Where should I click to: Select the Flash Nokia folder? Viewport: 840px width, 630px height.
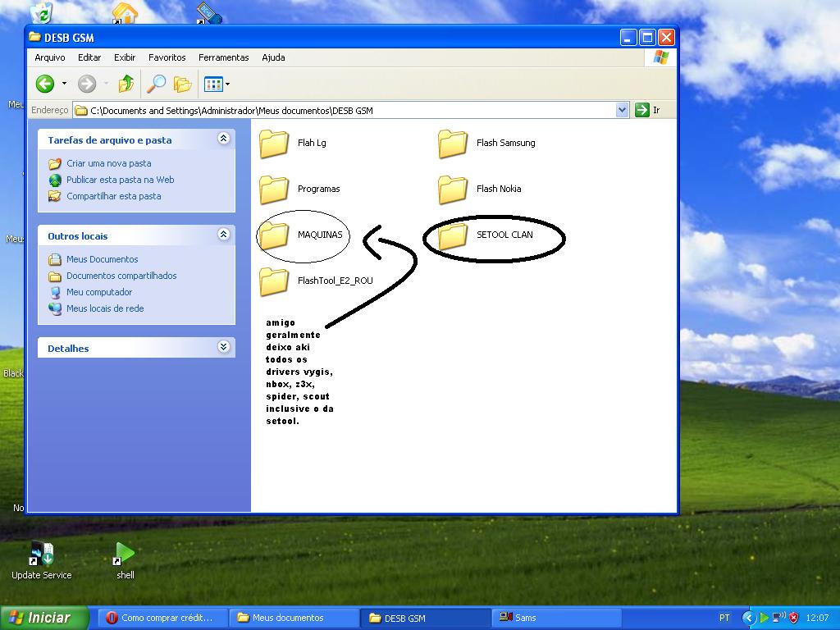pyautogui.click(x=479, y=189)
